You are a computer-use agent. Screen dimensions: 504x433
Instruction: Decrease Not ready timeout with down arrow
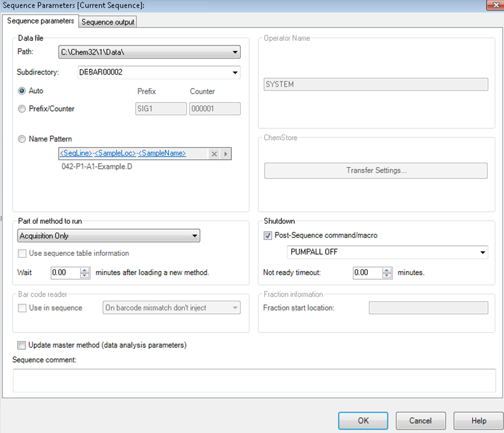pos(387,276)
